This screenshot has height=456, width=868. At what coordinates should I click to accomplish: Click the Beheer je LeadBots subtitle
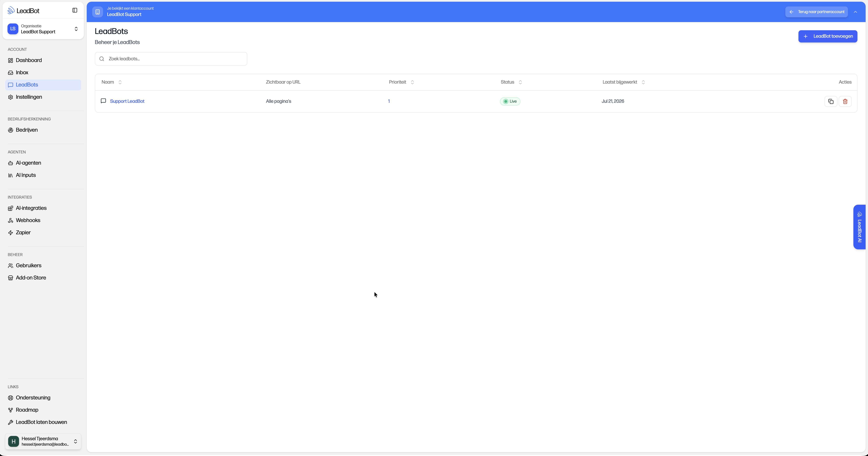(x=117, y=42)
